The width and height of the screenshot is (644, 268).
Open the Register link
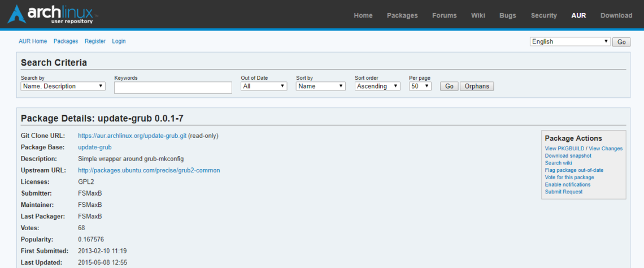[x=95, y=41]
